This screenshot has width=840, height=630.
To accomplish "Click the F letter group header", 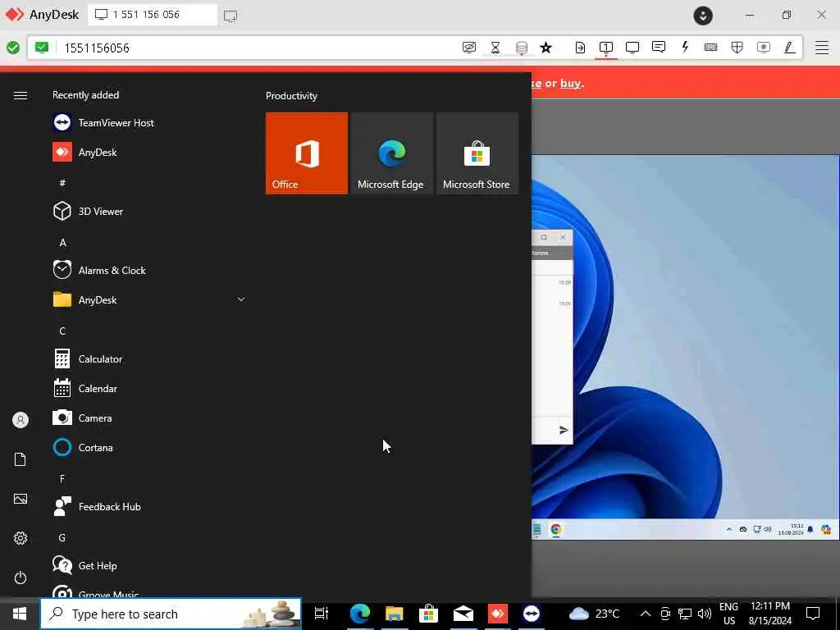I will [x=62, y=478].
